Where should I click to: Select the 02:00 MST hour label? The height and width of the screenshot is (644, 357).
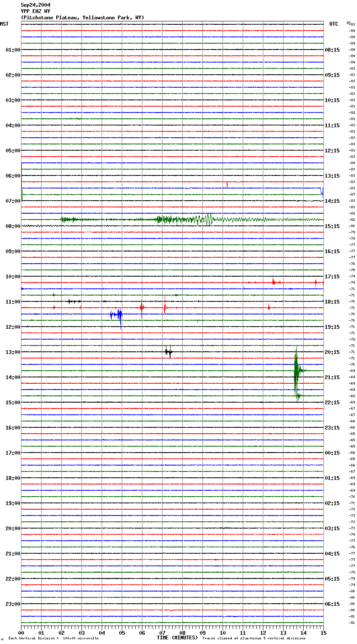13,75
